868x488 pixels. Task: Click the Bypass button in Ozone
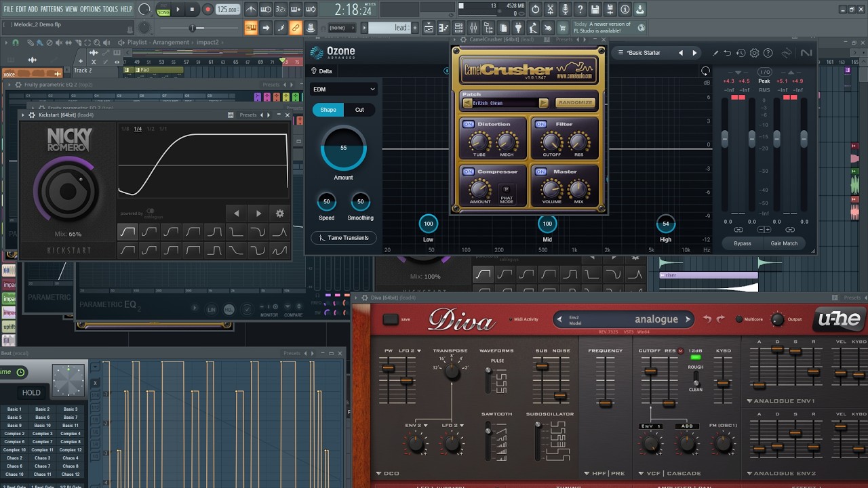click(743, 243)
